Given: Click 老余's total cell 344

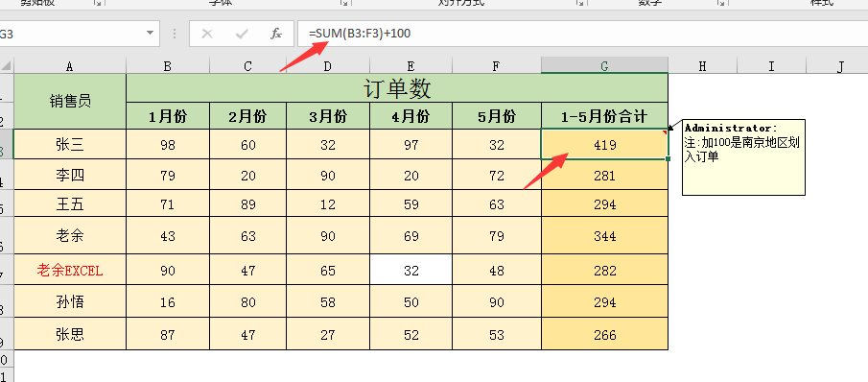Looking at the screenshot, I should click(x=604, y=236).
